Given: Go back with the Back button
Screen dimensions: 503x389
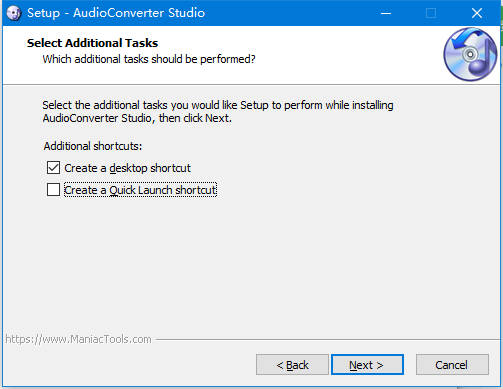Looking at the screenshot, I should pos(292,365).
